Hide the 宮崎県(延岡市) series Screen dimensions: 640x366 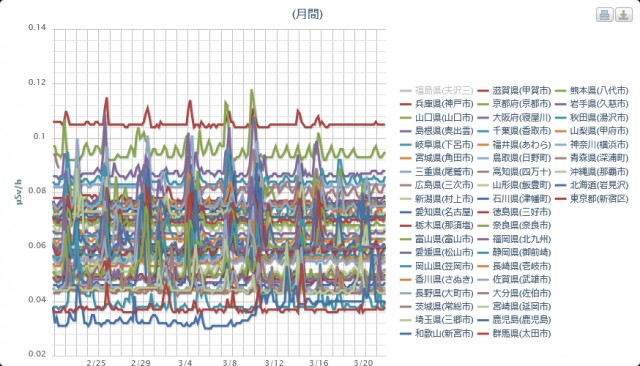click(514, 306)
